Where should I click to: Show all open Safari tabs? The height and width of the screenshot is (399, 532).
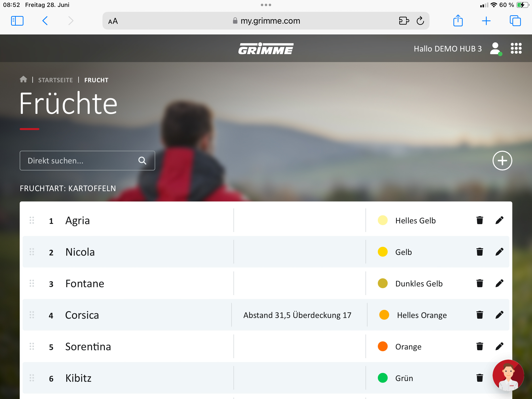(x=515, y=21)
